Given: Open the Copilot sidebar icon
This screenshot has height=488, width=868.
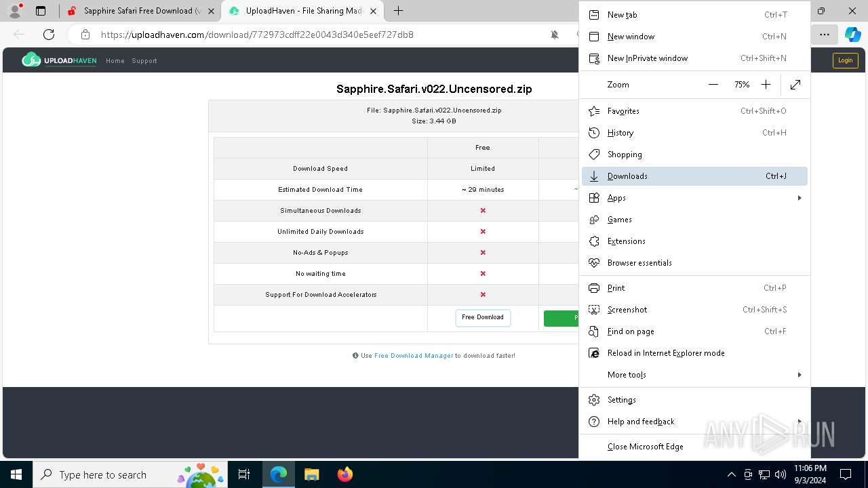Looking at the screenshot, I should pos(852,35).
